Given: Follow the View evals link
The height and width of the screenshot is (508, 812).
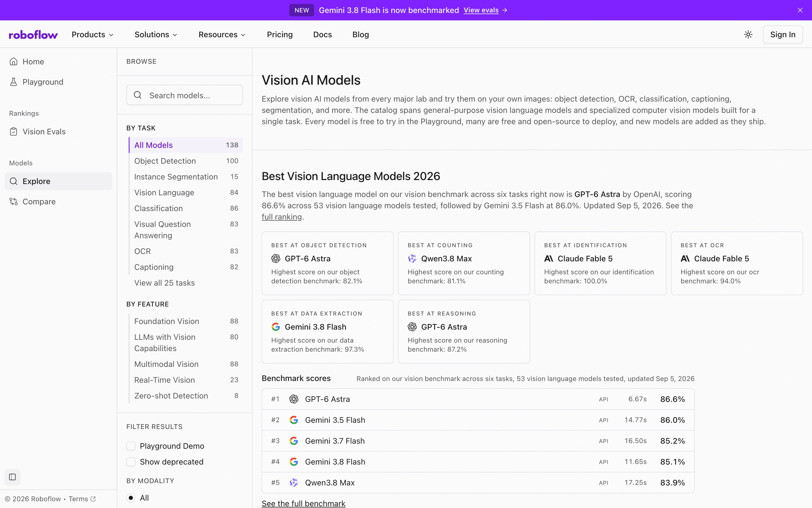Looking at the screenshot, I should click(x=481, y=10).
